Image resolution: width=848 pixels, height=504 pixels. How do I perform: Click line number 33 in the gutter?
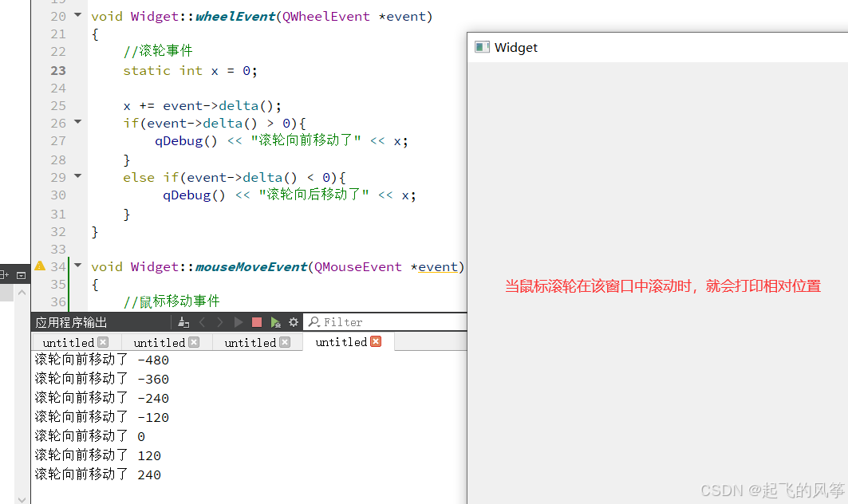[x=58, y=250]
